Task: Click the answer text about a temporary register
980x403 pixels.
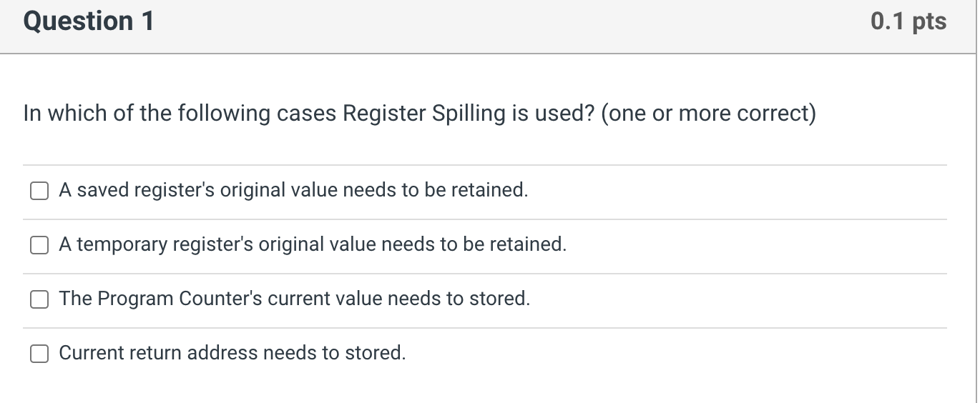Action: [x=313, y=244]
